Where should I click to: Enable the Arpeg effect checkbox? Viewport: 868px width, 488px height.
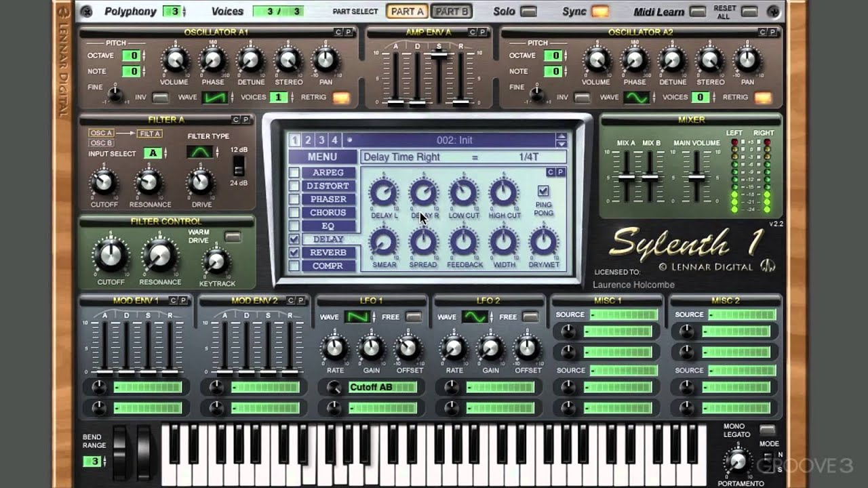click(294, 172)
